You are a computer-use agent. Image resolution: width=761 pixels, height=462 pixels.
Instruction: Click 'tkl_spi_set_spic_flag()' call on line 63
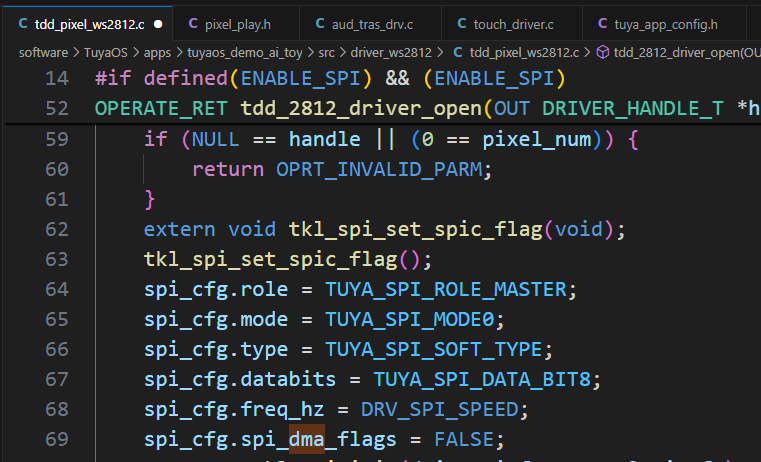pos(281,260)
